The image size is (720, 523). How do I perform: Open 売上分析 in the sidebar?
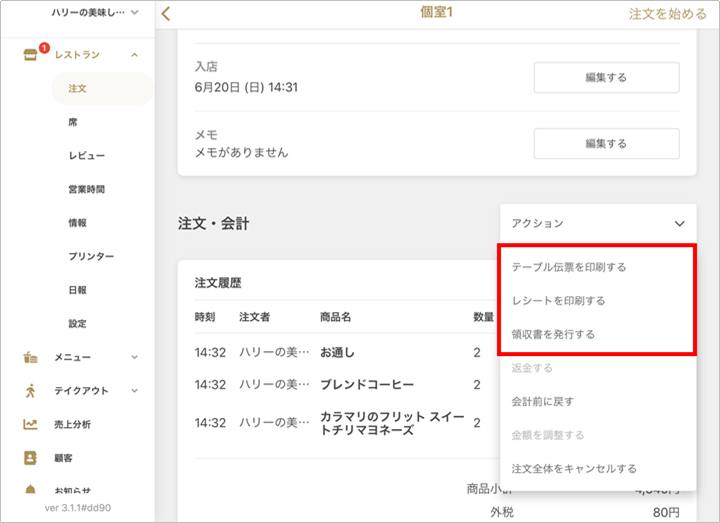73,424
